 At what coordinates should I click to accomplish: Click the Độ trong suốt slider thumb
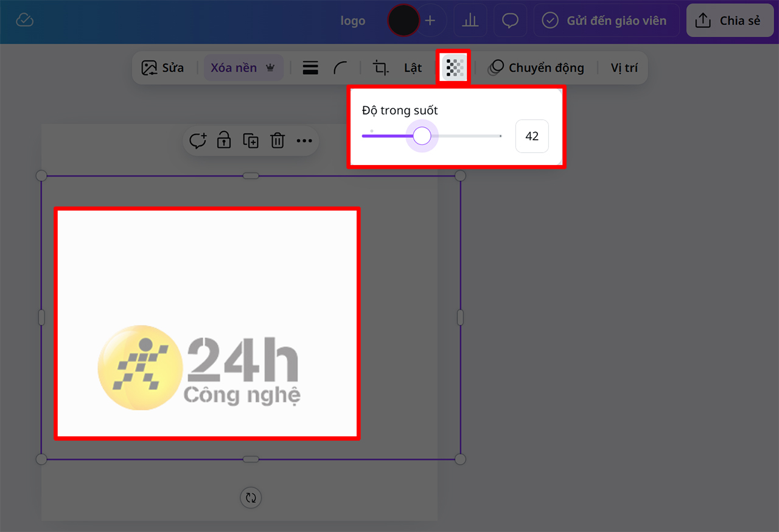coord(422,136)
